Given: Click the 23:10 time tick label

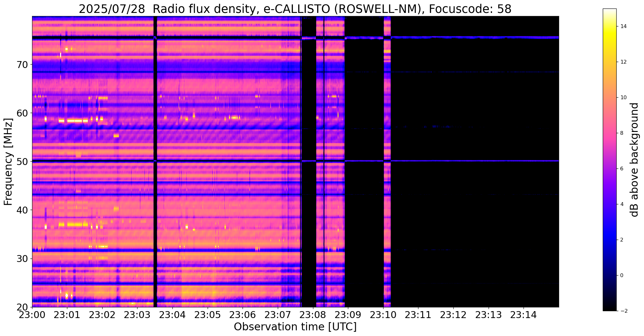Looking at the screenshot, I should 383,315.
